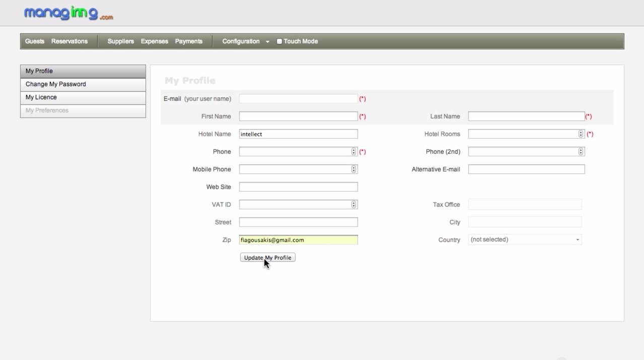644x360 pixels.
Task: Open the Guests menu
Action: (x=35, y=41)
